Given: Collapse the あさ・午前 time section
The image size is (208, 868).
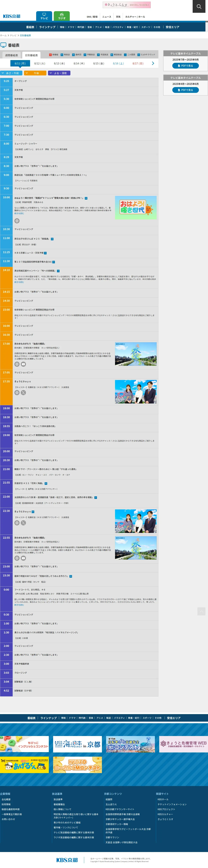Looking at the screenshot, I should tap(11, 73).
